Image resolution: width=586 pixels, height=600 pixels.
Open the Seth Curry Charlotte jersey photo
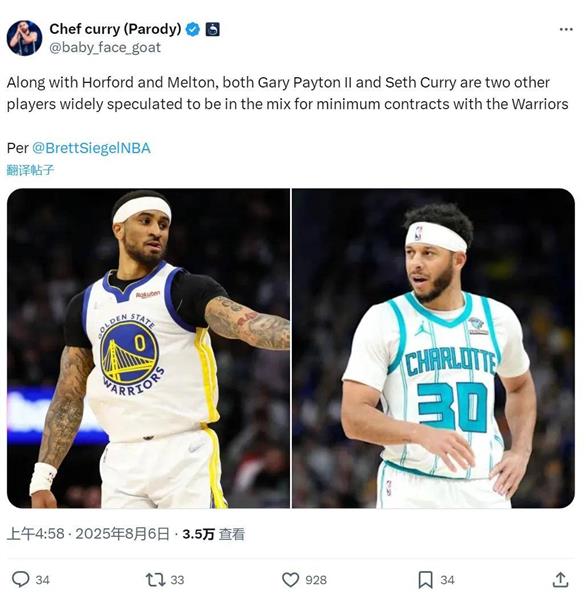tap(433, 348)
